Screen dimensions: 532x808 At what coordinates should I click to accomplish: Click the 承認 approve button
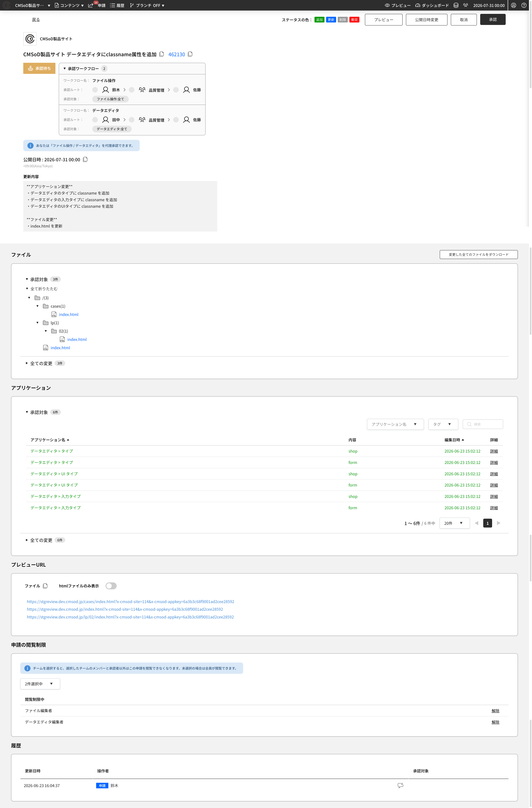pyautogui.click(x=493, y=19)
